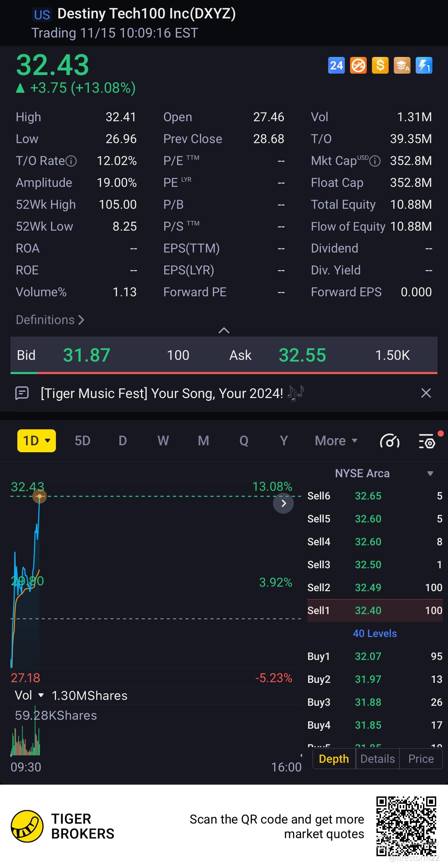This screenshot has width=448, height=868.
Task: Tap the 40 Levels link
Action: (x=375, y=633)
